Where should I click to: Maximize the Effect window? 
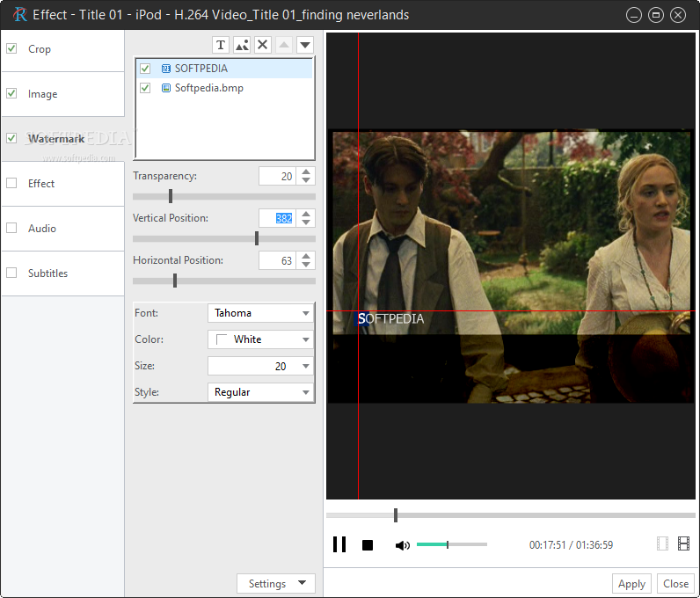[656, 15]
